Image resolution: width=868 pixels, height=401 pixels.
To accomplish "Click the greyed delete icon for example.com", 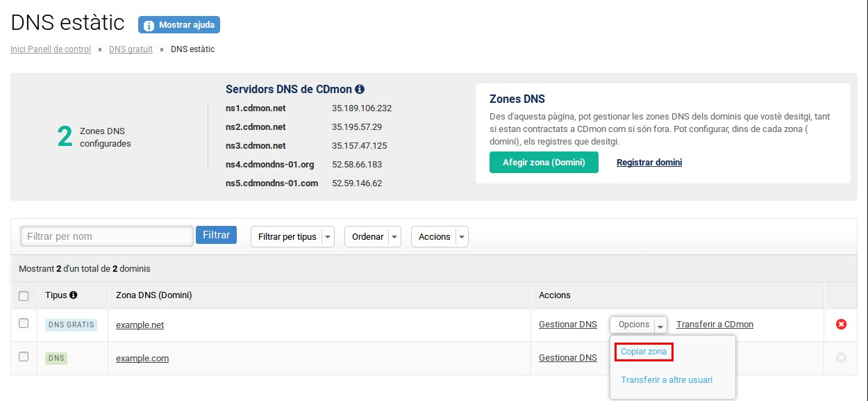I will (841, 357).
